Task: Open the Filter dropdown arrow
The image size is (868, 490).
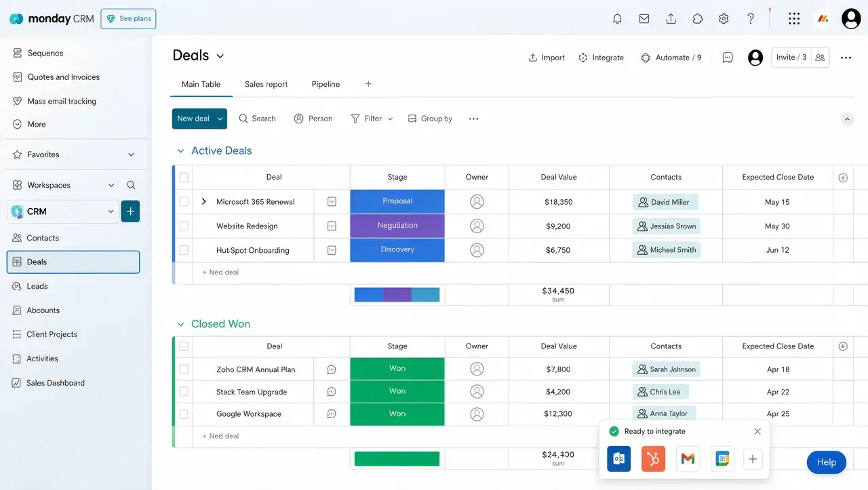Action: 390,119
